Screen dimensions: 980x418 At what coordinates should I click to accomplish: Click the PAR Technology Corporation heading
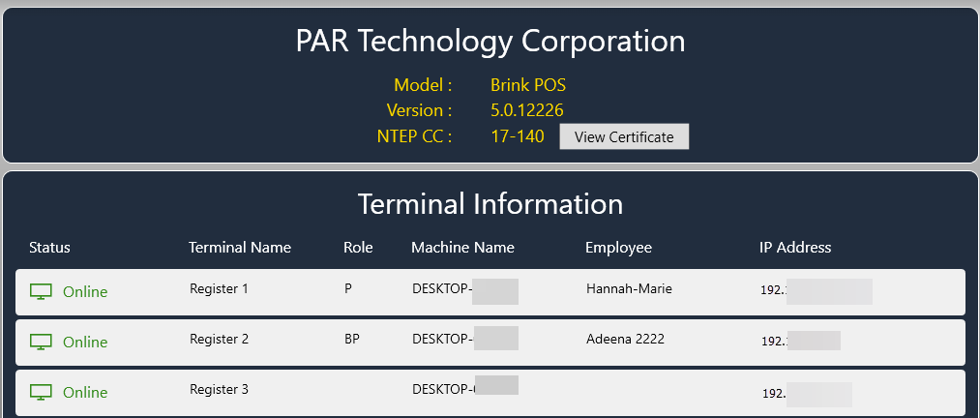(490, 41)
